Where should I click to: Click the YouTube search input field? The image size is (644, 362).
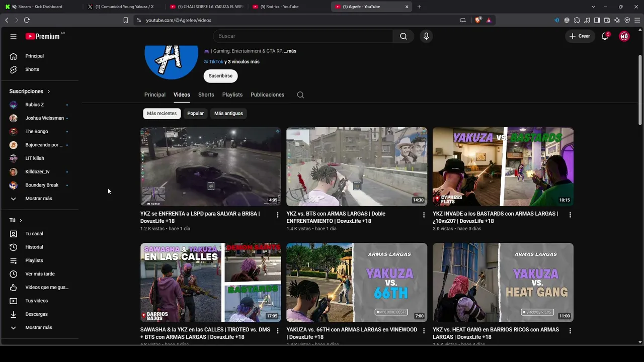pyautogui.click(x=303, y=36)
